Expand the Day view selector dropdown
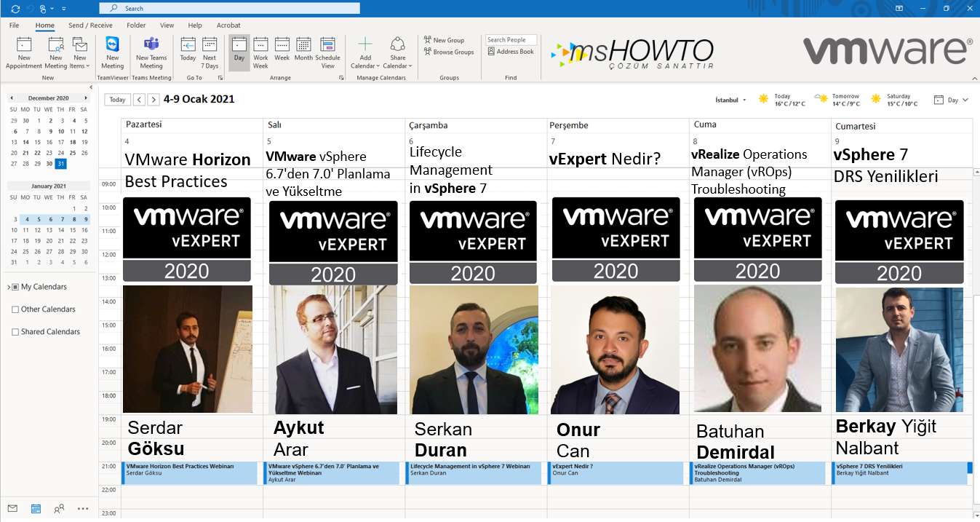 coord(952,100)
